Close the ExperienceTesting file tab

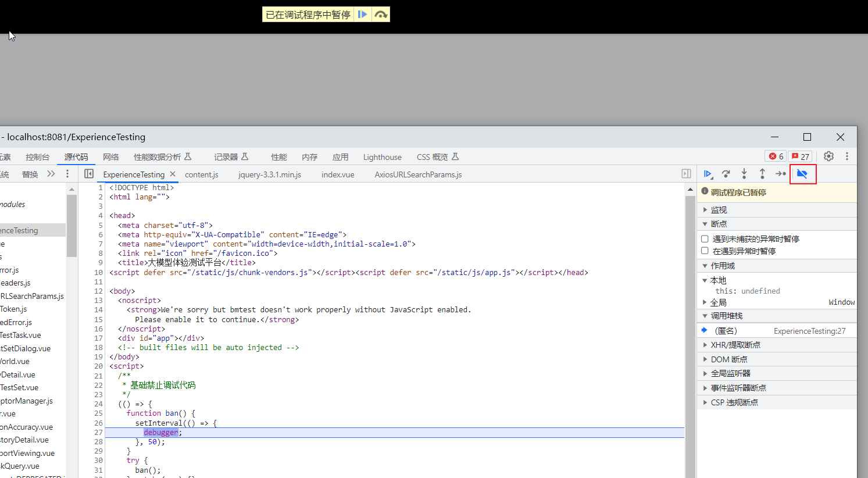[173, 174]
